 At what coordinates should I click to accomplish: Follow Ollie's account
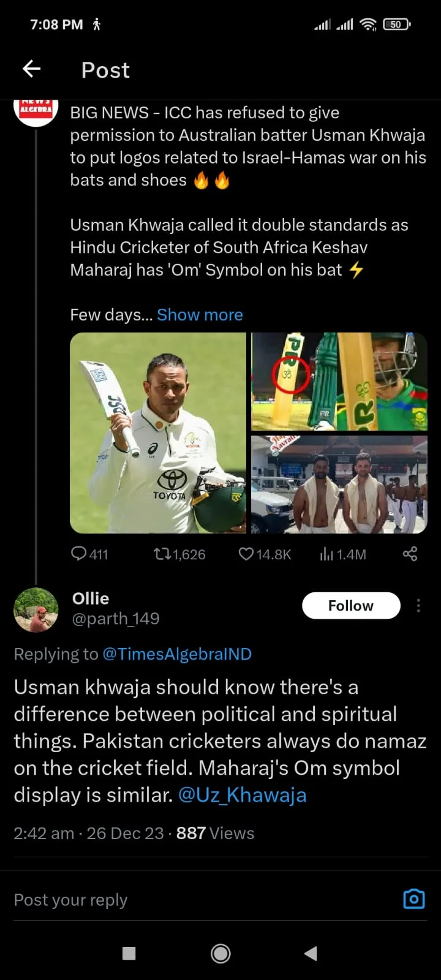coord(350,605)
